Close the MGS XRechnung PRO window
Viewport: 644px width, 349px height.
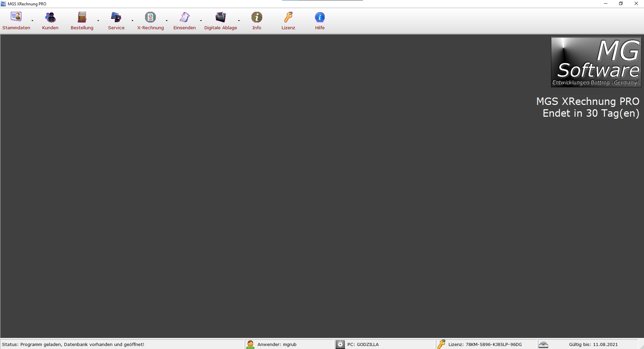[x=636, y=4]
